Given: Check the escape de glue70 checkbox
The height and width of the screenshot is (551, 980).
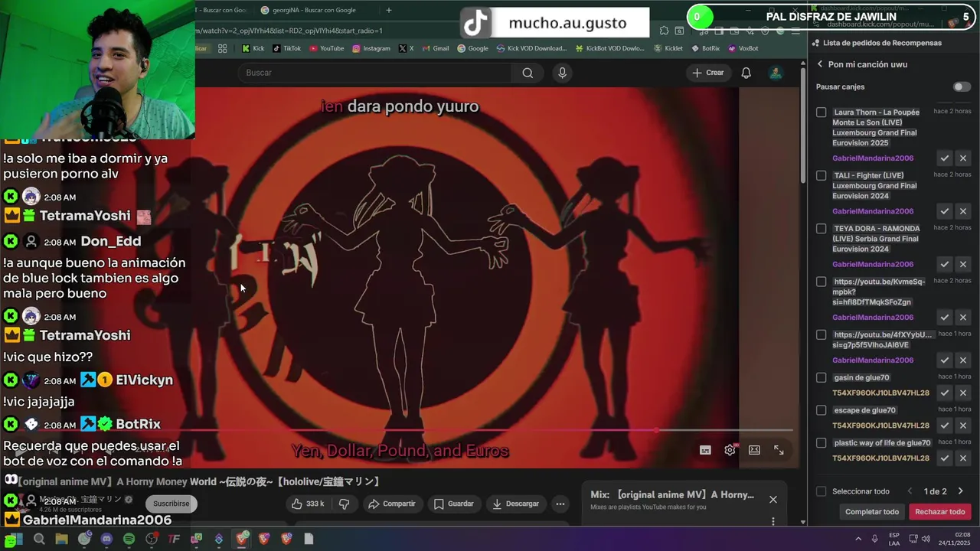Looking at the screenshot, I should point(821,410).
